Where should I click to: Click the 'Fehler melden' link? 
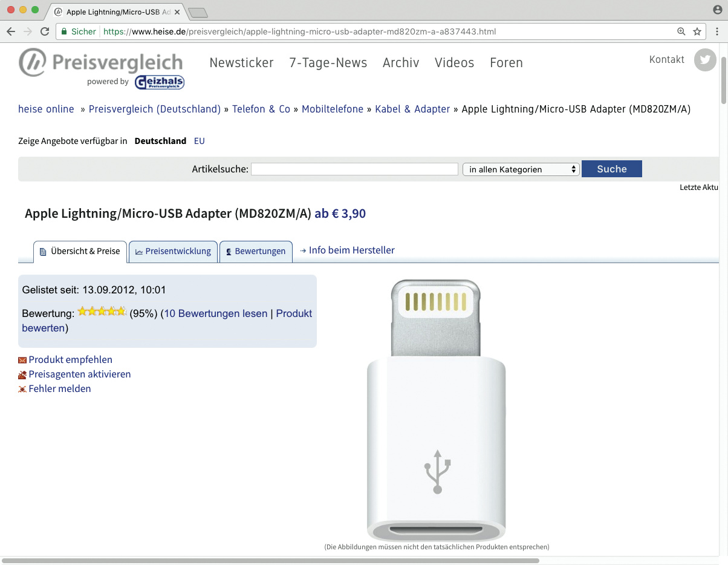click(x=60, y=389)
